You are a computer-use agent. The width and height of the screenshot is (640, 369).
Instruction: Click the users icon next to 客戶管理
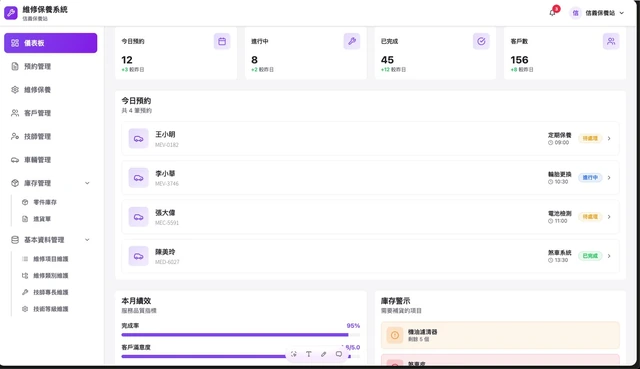pos(15,113)
